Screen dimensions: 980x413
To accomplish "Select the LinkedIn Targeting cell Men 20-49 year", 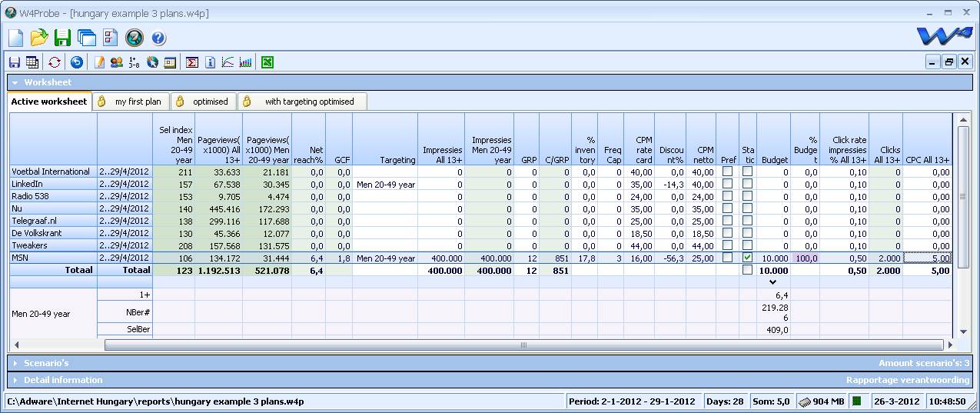I will (385, 184).
